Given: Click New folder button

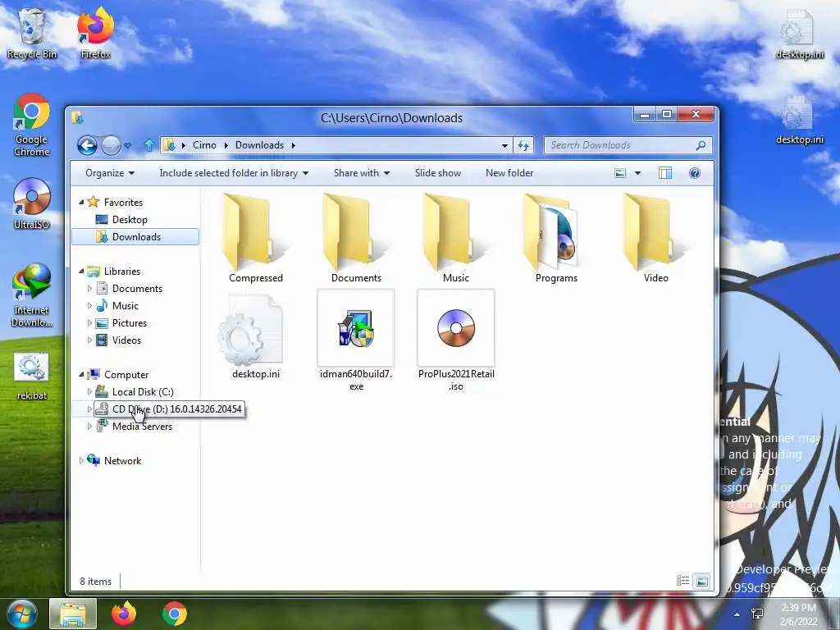Looking at the screenshot, I should coord(509,173).
